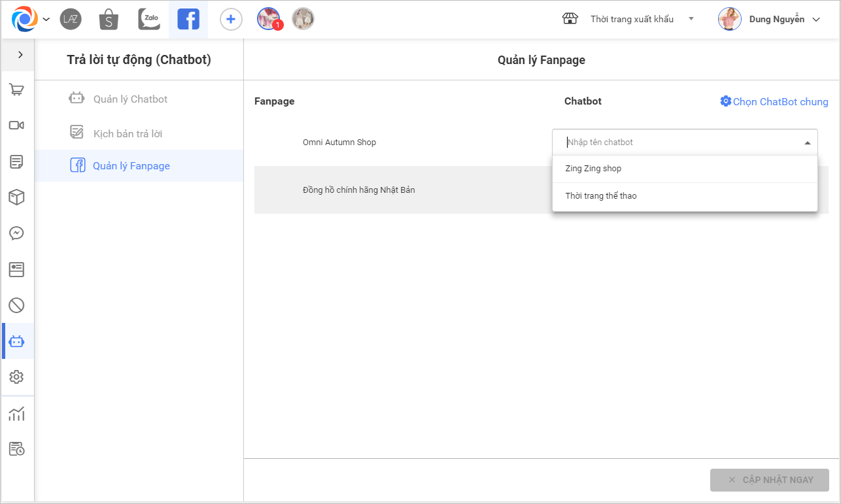The height and width of the screenshot is (504, 841).
Task: Select the Facebook channel icon
Action: pos(188,20)
